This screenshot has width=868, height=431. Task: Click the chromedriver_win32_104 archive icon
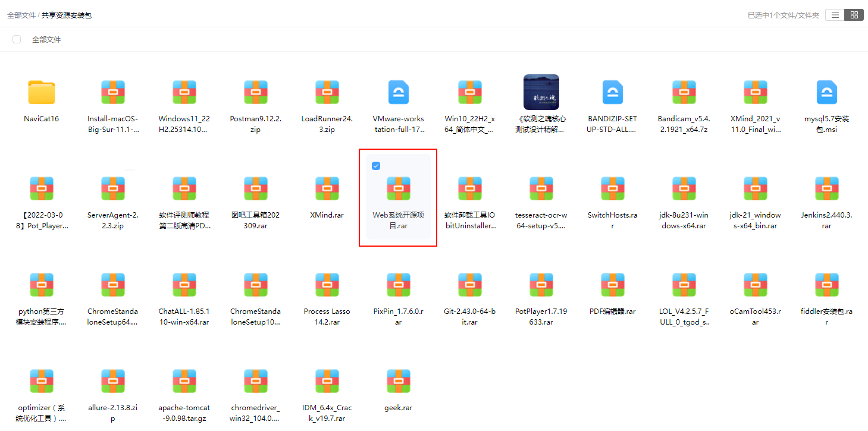pos(256,381)
